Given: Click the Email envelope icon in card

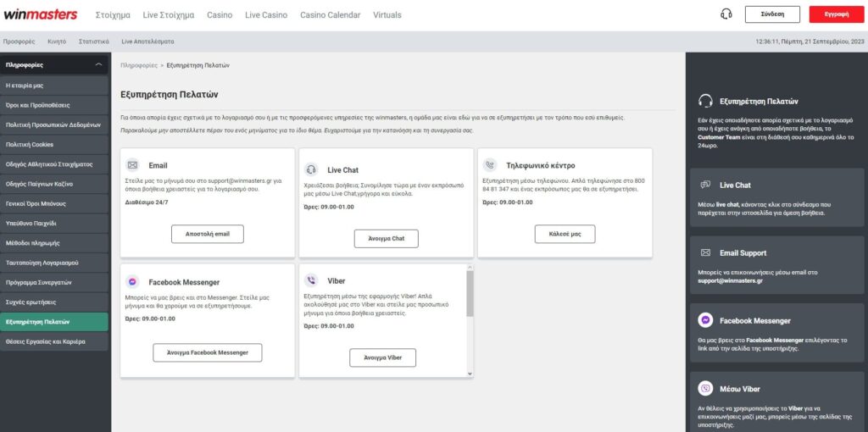Looking at the screenshot, I should [132, 165].
